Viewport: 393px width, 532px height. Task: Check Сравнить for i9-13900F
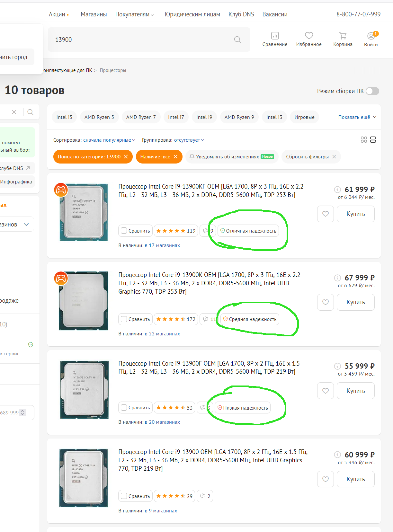click(124, 407)
